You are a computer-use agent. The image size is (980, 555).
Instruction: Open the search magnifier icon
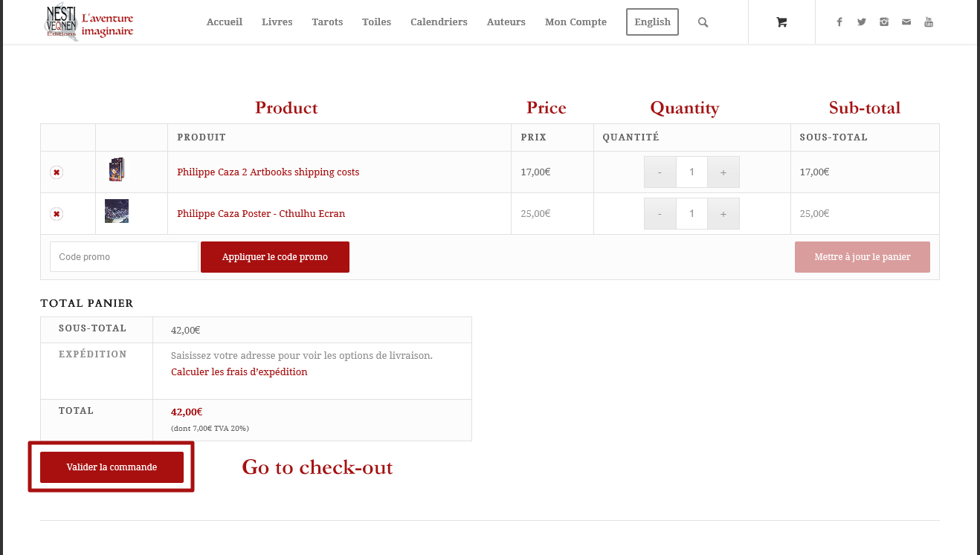pos(703,22)
